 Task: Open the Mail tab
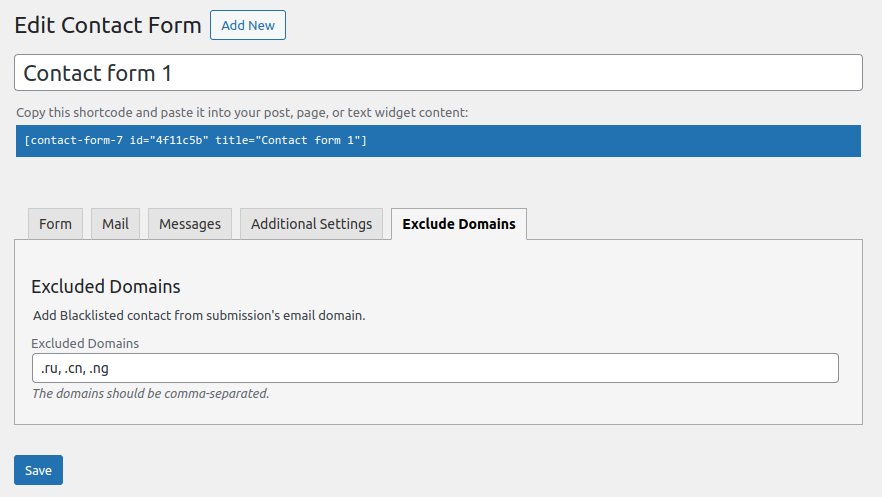pyautogui.click(x=115, y=224)
